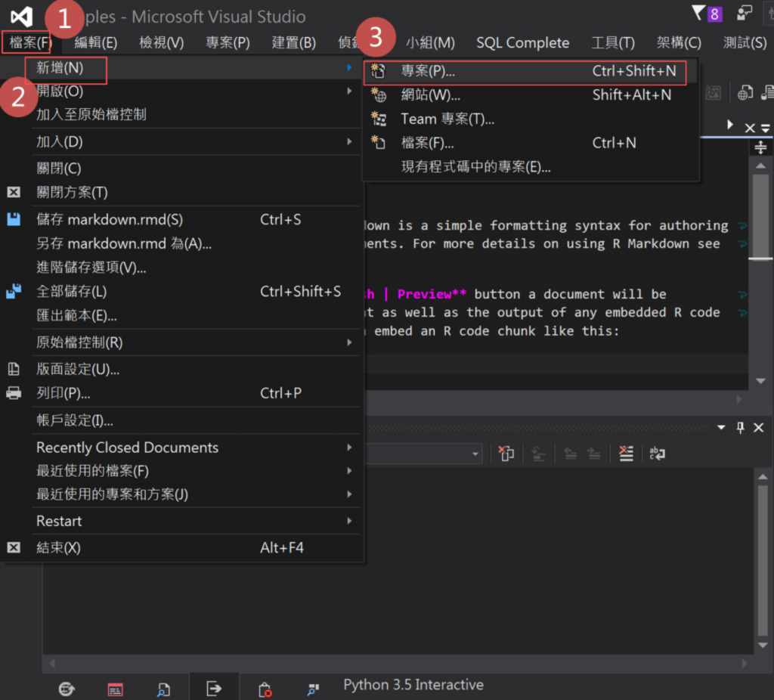Pin the output tool window
The height and width of the screenshot is (700, 774).
point(740,428)
